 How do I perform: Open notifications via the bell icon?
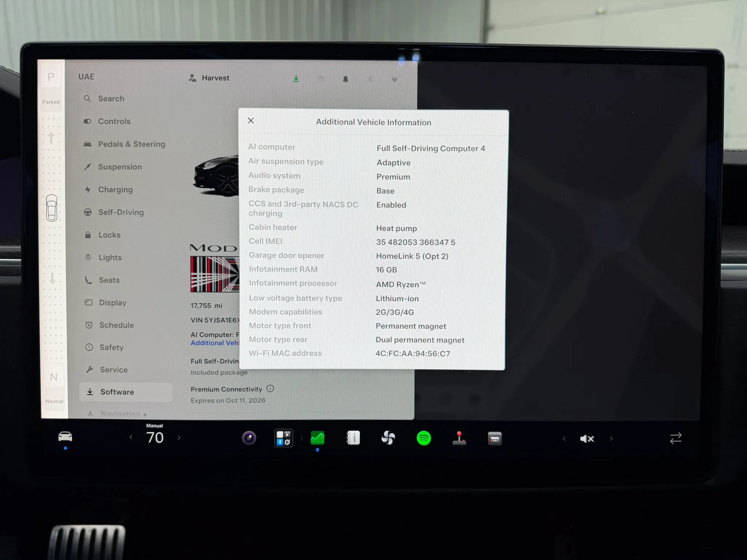point(345,79)
